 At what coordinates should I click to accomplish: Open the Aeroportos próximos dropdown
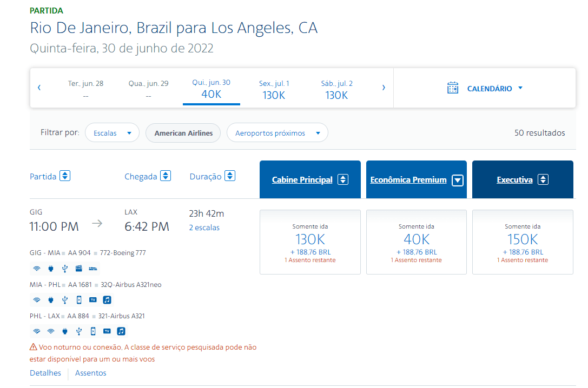pos(277,133)
